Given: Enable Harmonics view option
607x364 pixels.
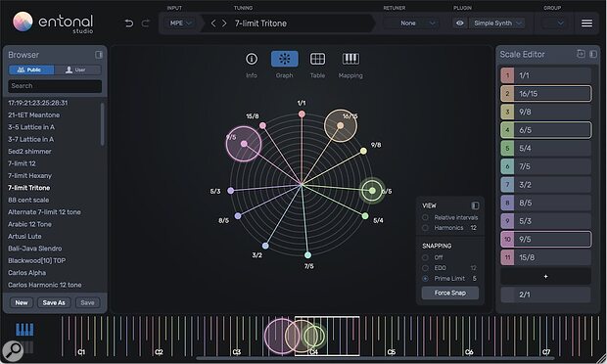Looking at the screenshot, I should point(425,228).
